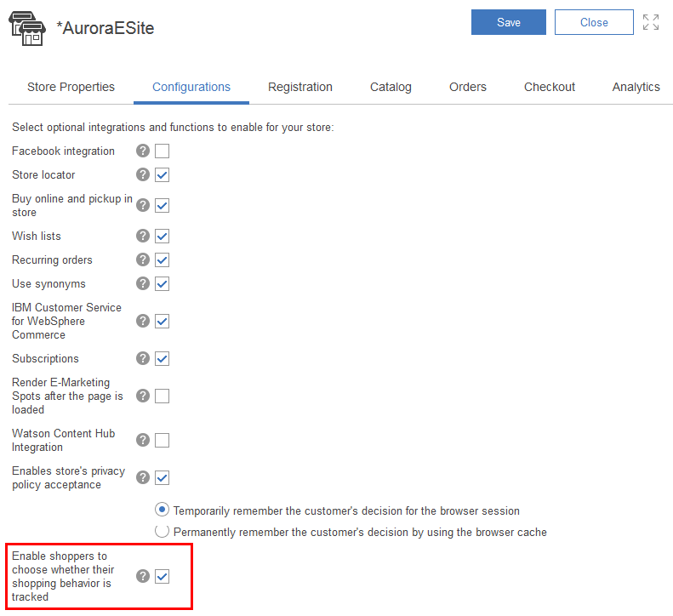
Task: Open help for Buy online and pickup in store
Action: click(x=143, y=205)
